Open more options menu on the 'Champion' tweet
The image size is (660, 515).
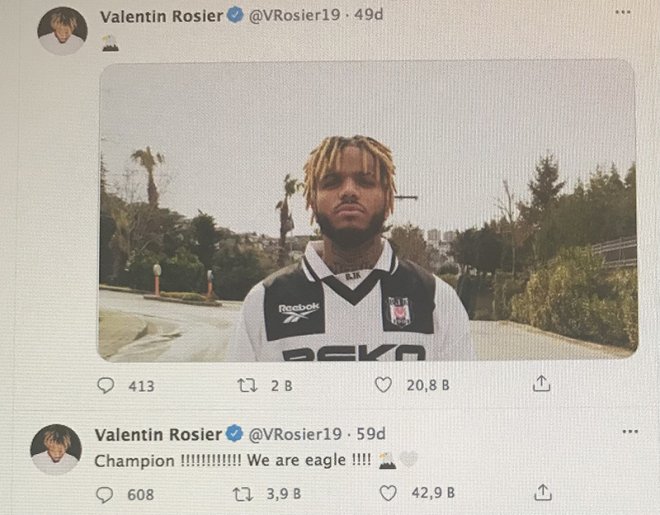click(x=629, y=431)
